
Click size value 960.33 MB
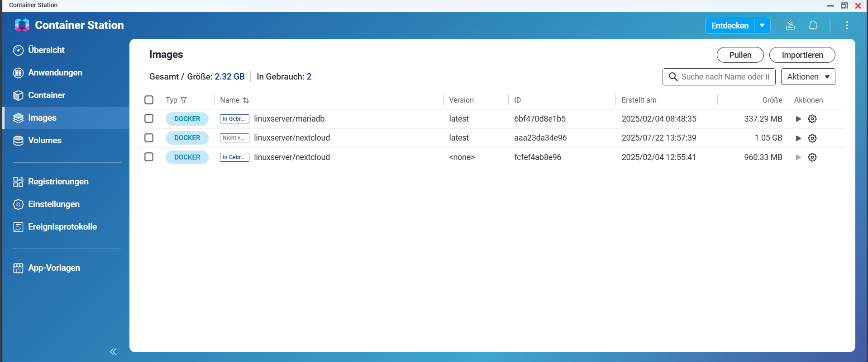[763, 157]
